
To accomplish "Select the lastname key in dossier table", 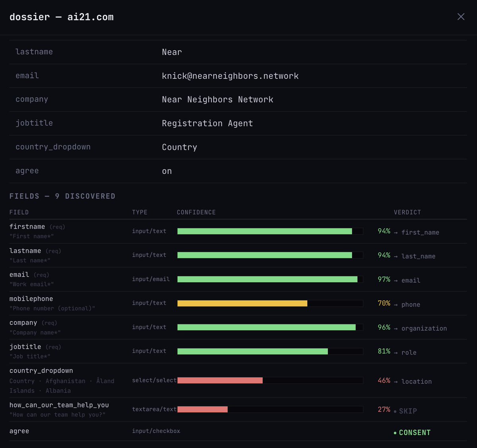I will [34, 52].
